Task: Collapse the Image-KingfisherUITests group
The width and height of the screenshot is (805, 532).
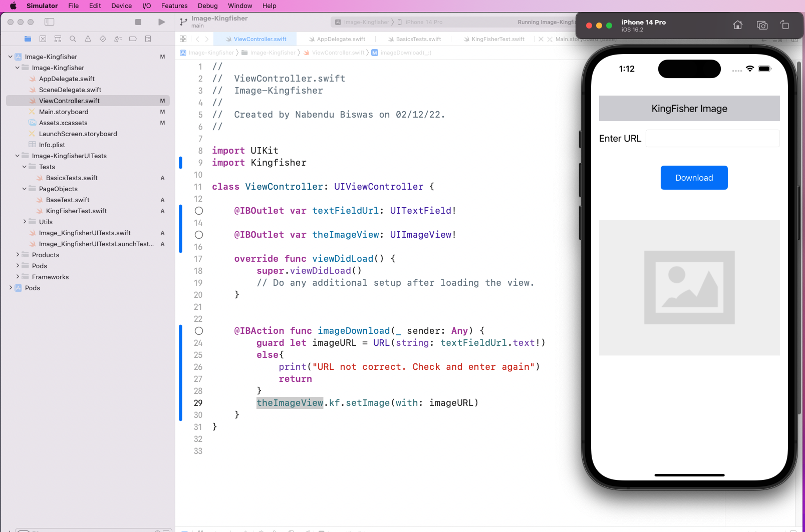Action: click(x=18, y=156)
